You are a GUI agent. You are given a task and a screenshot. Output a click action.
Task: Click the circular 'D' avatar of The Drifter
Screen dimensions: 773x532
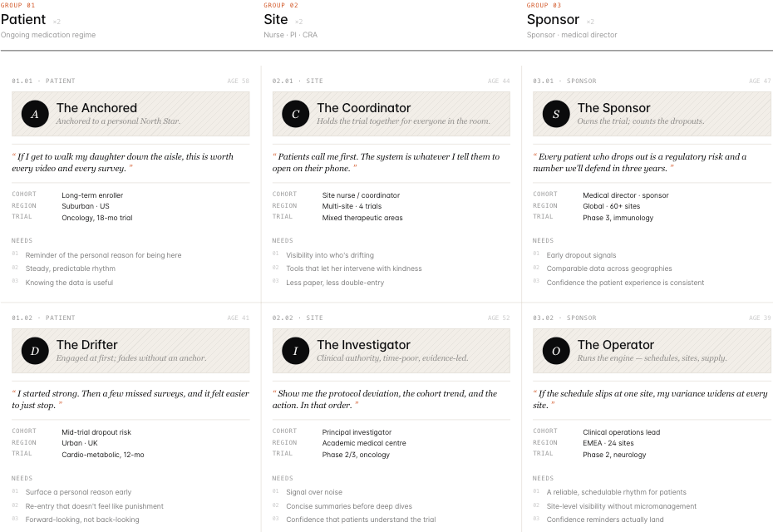[35, 351]
